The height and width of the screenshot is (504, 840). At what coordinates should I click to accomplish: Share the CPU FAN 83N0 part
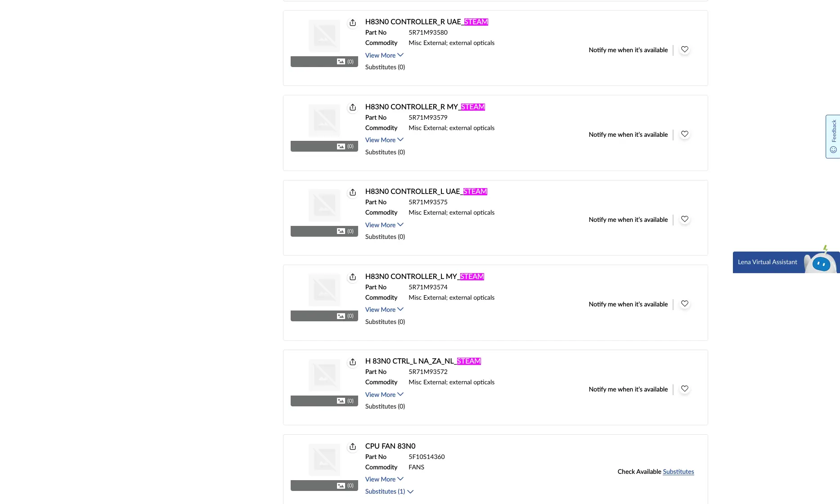pos(353,447)
